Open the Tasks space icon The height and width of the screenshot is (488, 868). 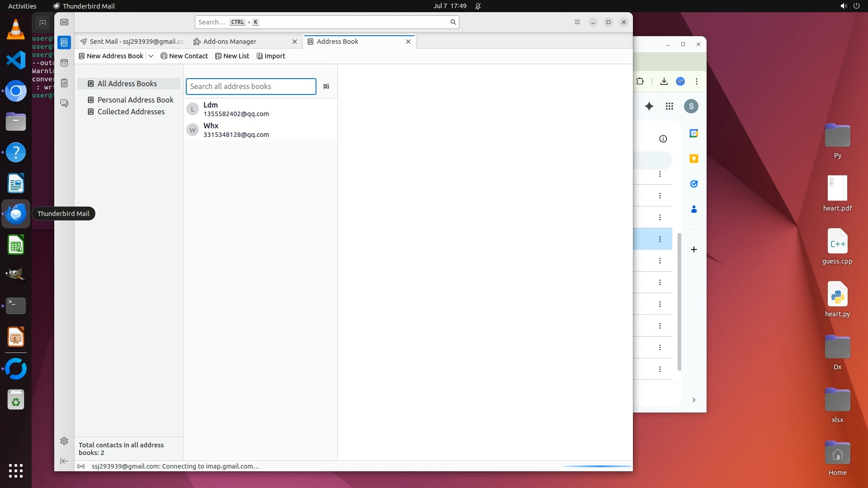64,83
